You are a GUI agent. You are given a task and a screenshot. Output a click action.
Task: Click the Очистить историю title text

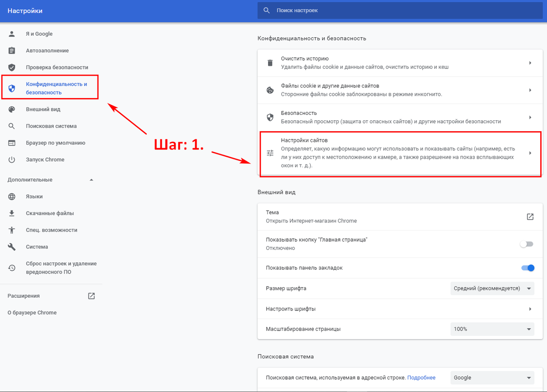click(305, 59)
